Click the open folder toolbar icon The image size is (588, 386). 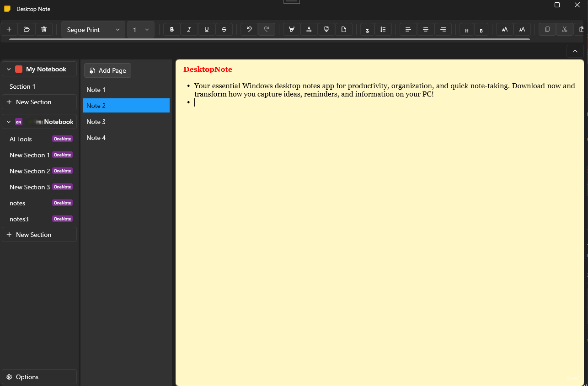click(x=27, y=29)
